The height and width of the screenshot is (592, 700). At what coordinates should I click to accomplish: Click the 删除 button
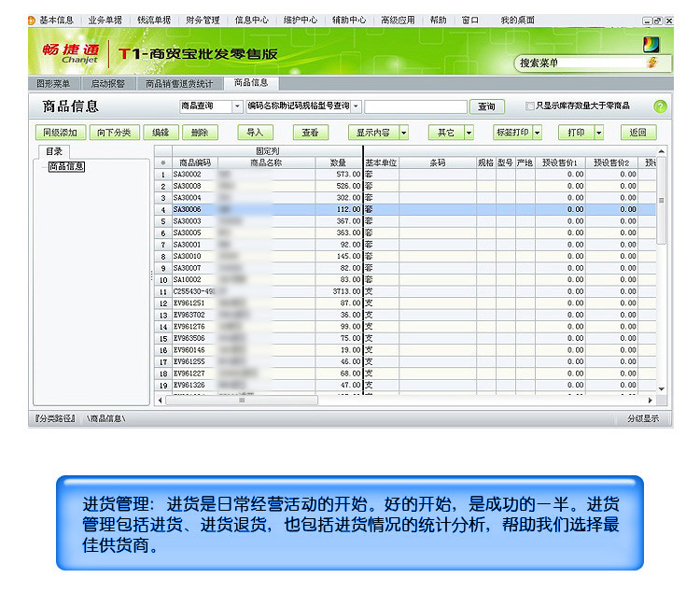(200, 133)
